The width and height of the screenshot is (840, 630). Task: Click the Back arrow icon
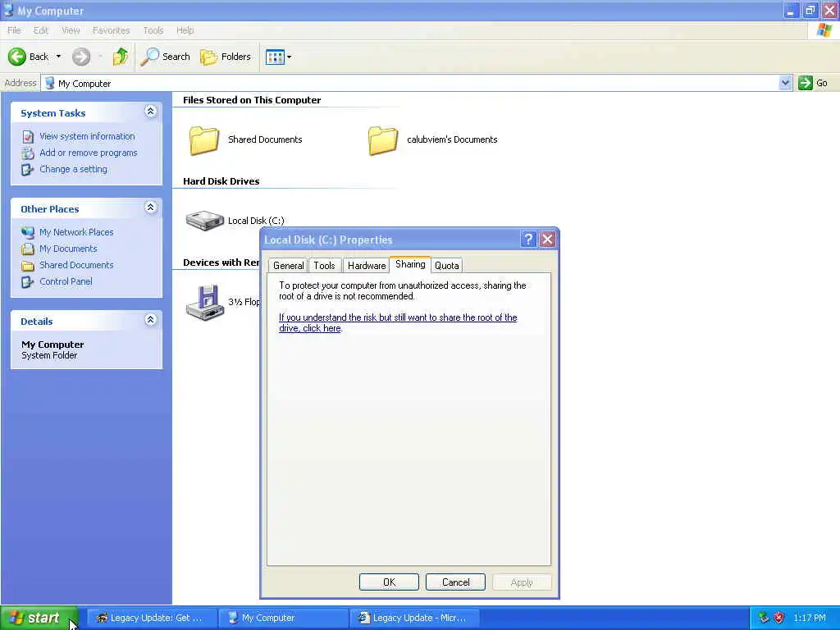point(17,57)
